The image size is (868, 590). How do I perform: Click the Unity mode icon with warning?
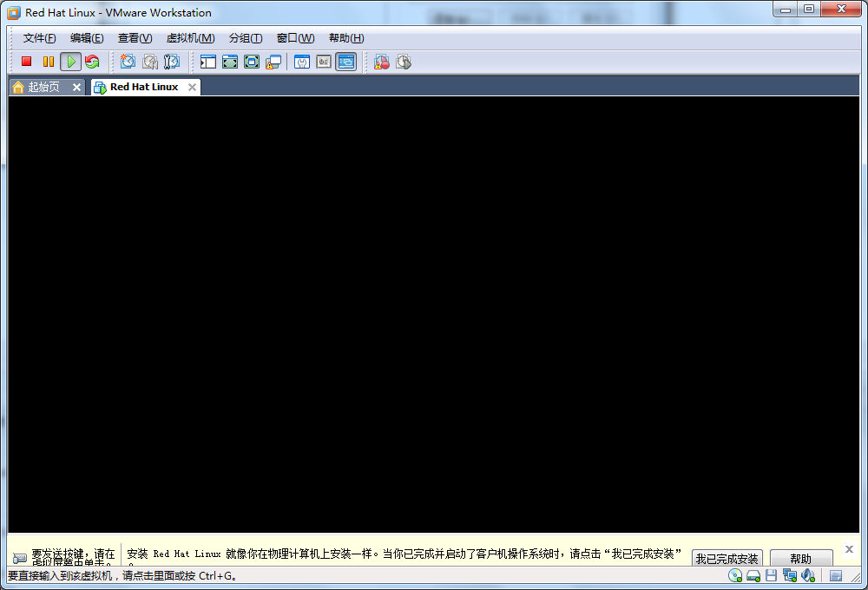(273, 62)
